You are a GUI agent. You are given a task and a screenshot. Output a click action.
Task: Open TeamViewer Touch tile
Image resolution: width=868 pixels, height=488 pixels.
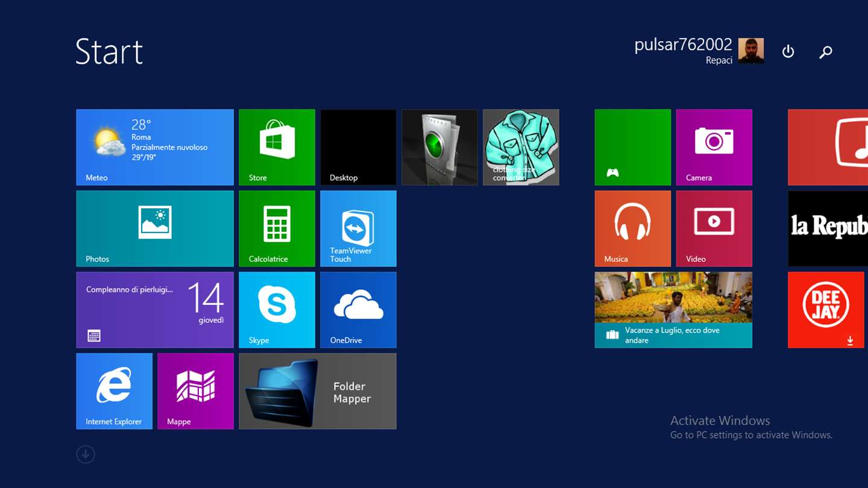(x=358, y=228)
